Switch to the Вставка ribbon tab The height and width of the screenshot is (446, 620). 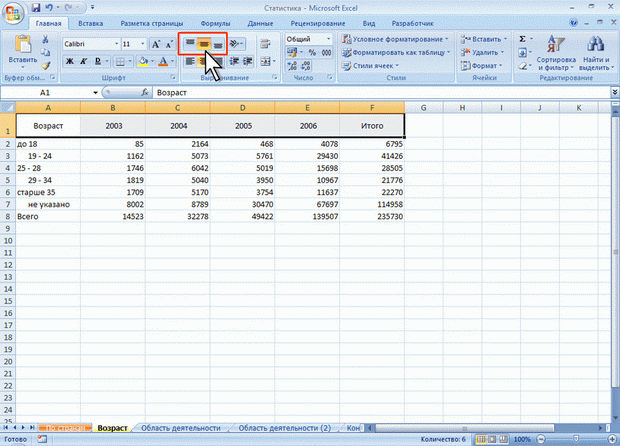coord(91,23)
